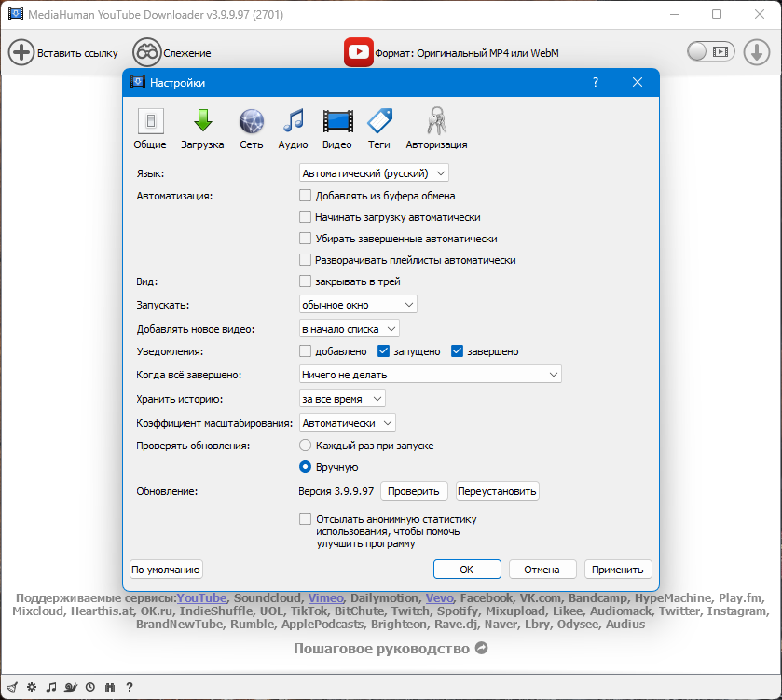Click the clock history icon in bottom bar
Screen dimensions: 782x700
click(x=90, y=687)
